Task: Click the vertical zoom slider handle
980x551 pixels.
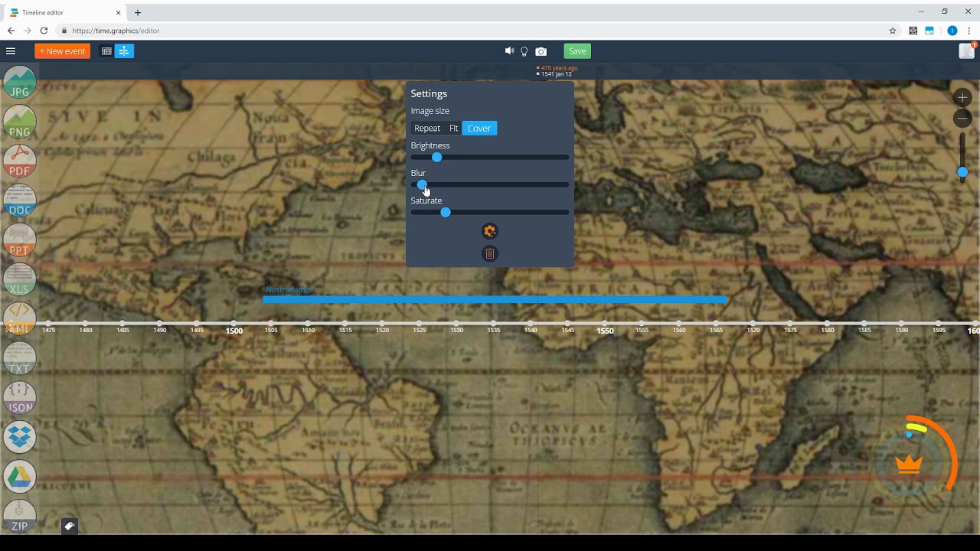Action: 962,172
